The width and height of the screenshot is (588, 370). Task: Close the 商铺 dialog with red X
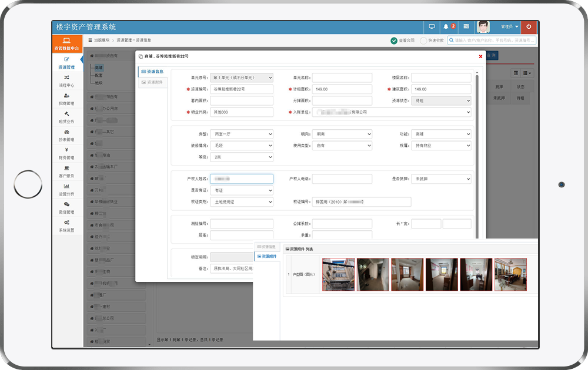pos(480,56)
